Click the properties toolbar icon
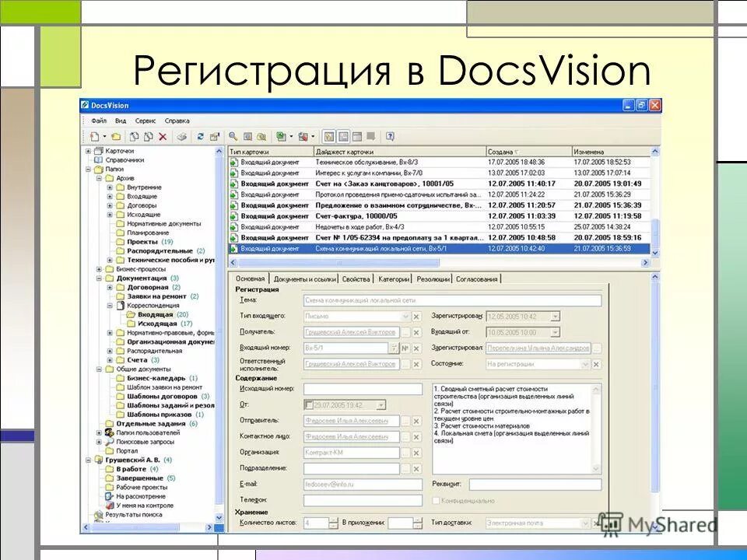 215,137
